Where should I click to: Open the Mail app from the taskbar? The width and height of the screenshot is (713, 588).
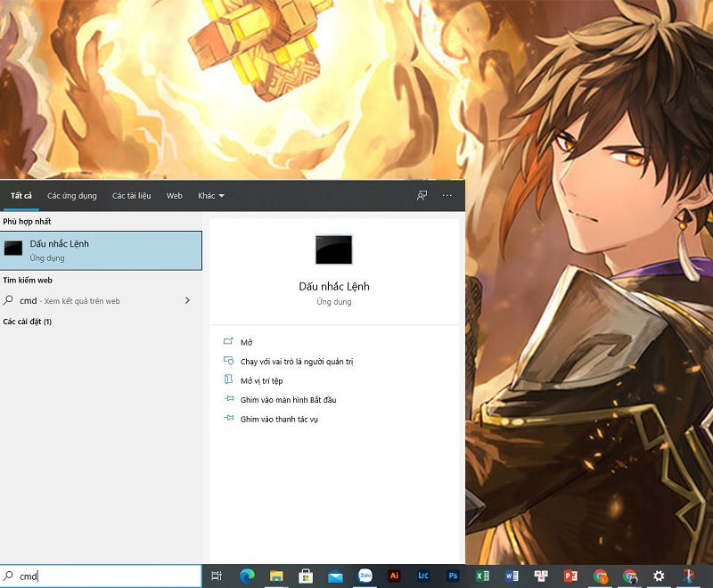(x=335, y=576)
